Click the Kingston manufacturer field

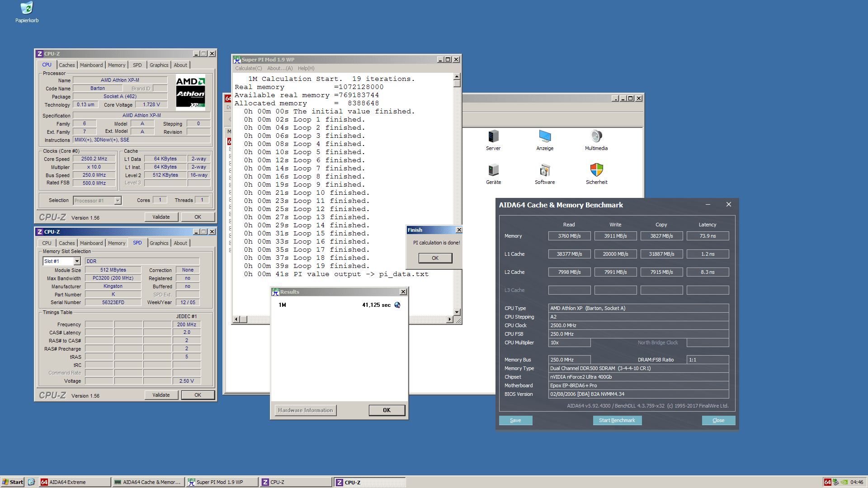[113, 286]
